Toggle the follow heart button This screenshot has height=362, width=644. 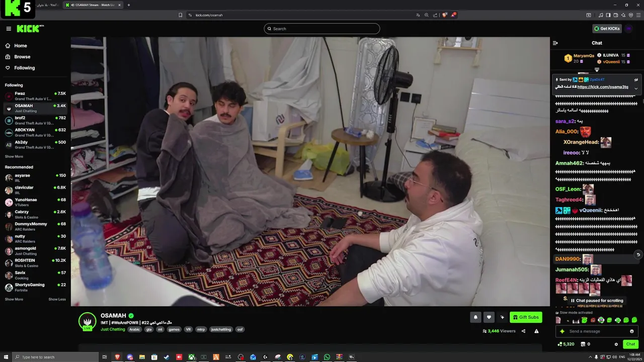coord(489,317)
